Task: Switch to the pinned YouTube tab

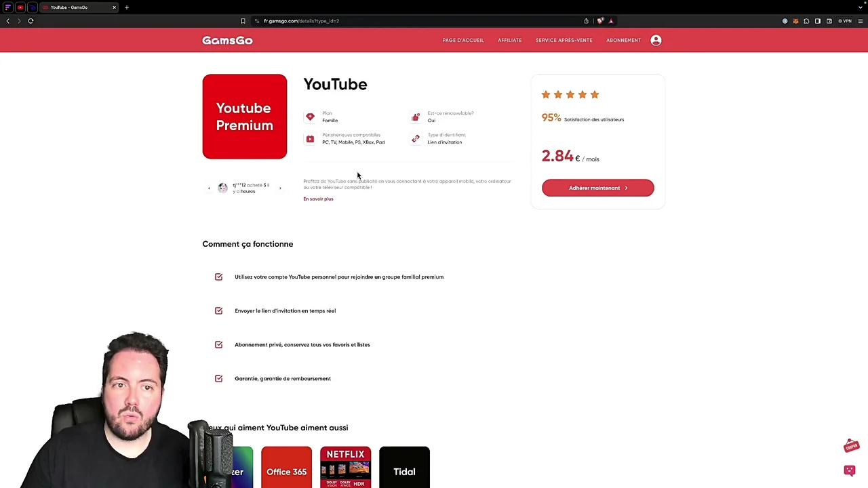Action: point(20,7)
